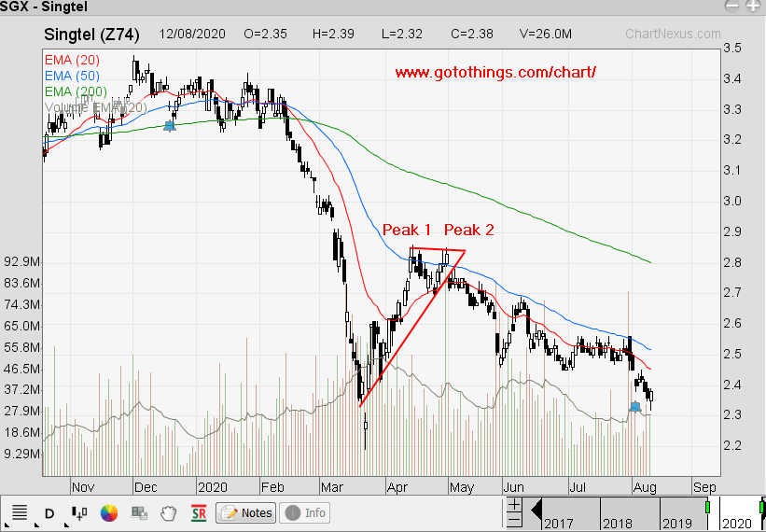Click the 3.5 price axis label
This screenshot has height=532, width=766.
[732, 48]
